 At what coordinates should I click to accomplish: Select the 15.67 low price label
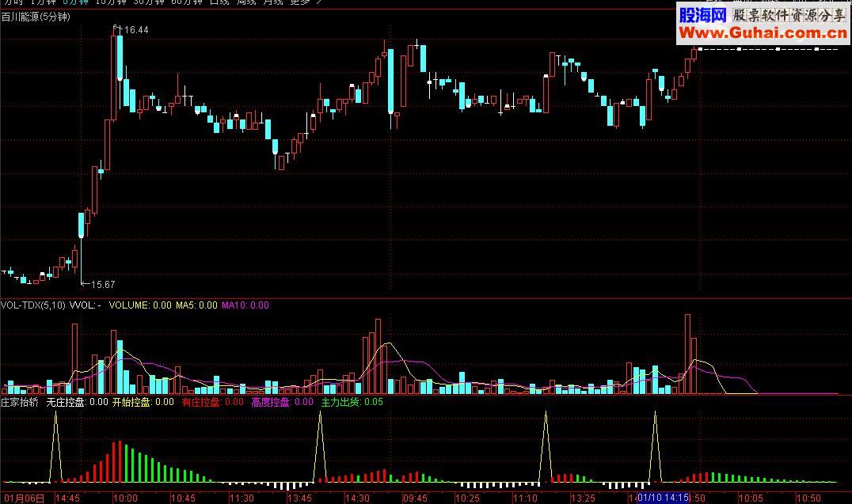103,285
